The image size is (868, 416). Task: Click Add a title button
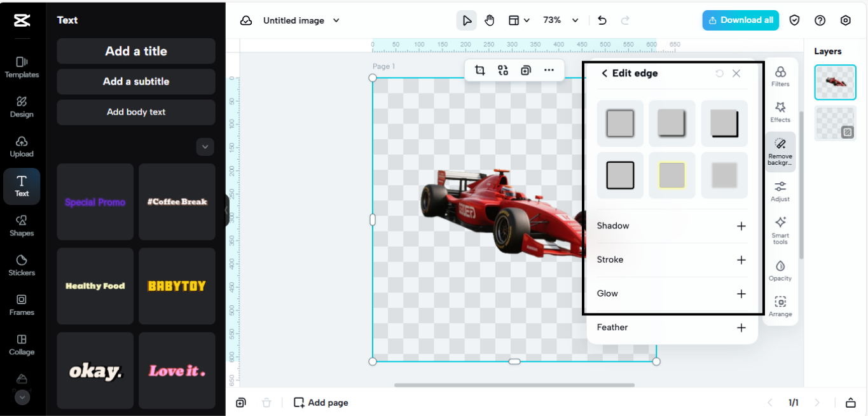click(136, 52)
